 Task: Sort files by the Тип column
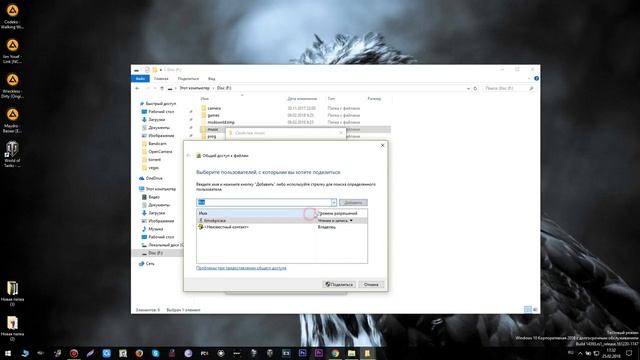pos(331,99)
